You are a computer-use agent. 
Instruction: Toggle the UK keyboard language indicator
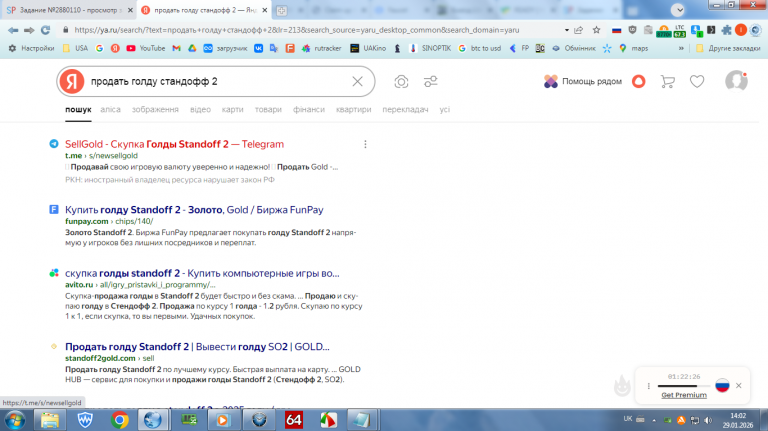coord(628,419)
